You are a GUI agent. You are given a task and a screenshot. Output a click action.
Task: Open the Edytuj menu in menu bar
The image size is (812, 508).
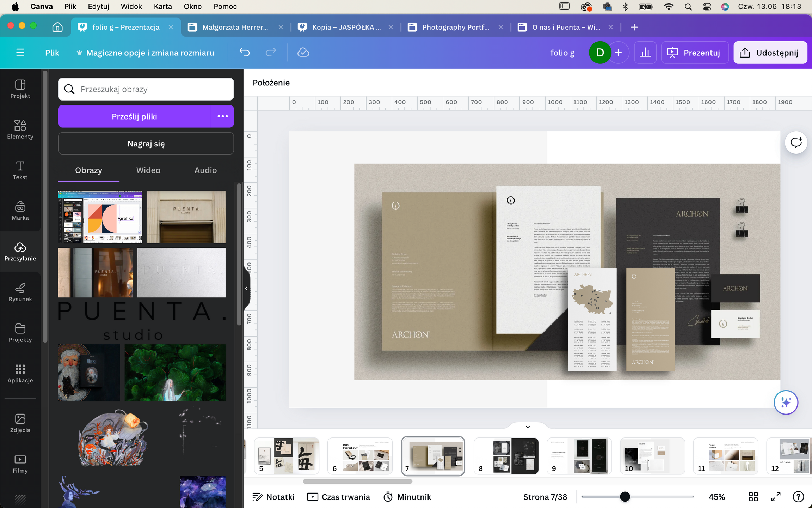[98, 6]
